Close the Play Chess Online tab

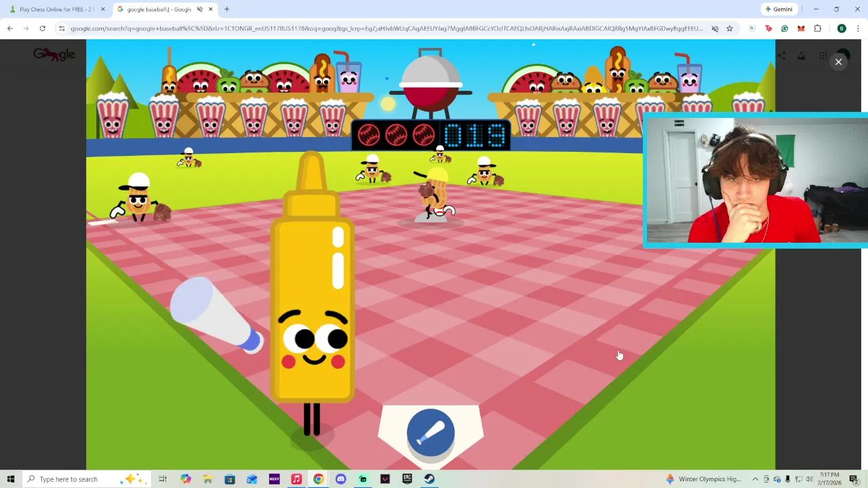pyautogui.click(x=103, y=9)
